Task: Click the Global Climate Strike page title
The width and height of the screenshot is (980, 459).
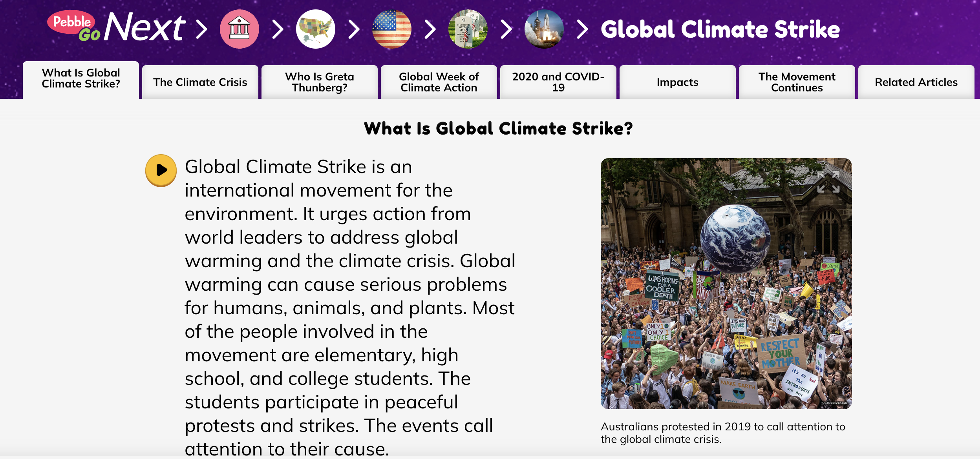Action: point(720,29)
